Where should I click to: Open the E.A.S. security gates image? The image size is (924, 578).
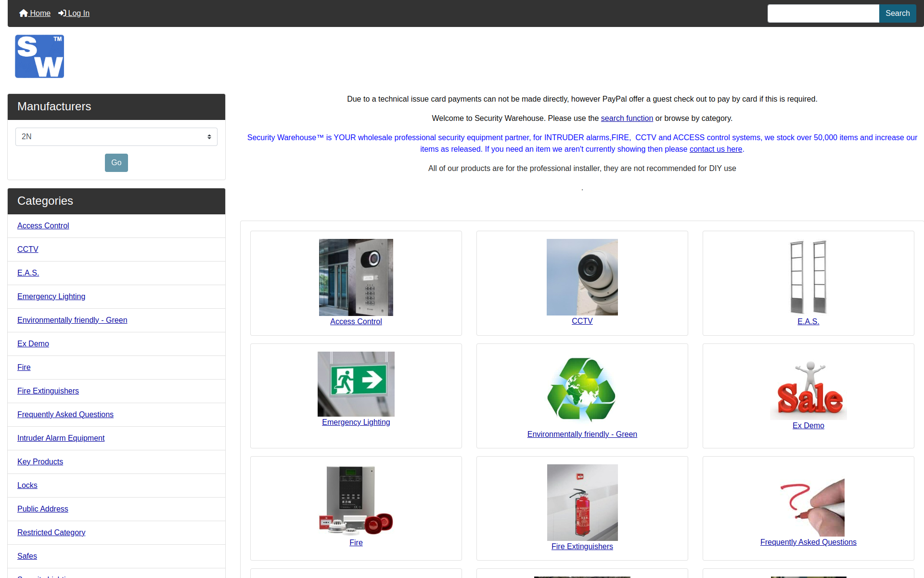coord(808,277)
